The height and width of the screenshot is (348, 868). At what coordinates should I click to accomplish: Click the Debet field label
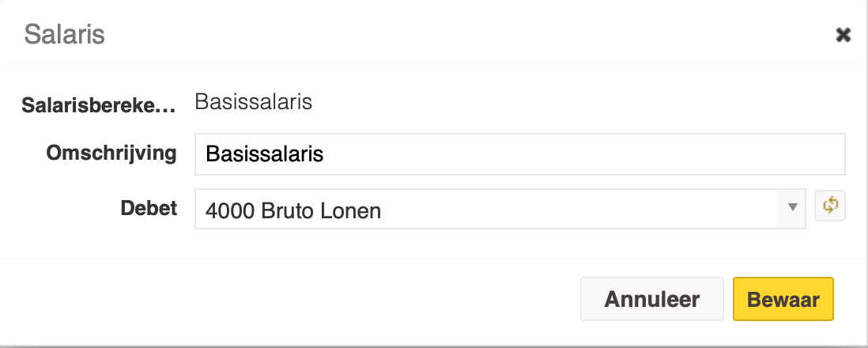pyautogui.click(x=149, y=208)
